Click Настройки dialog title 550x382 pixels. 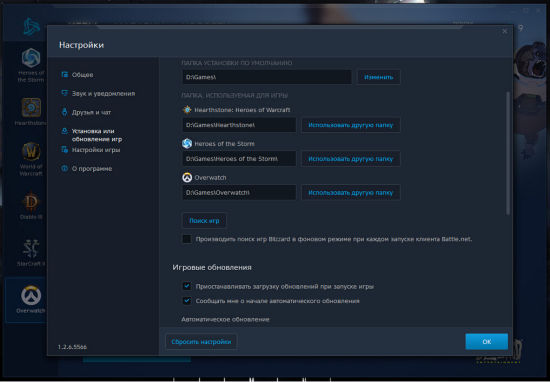tap(81, 45)
